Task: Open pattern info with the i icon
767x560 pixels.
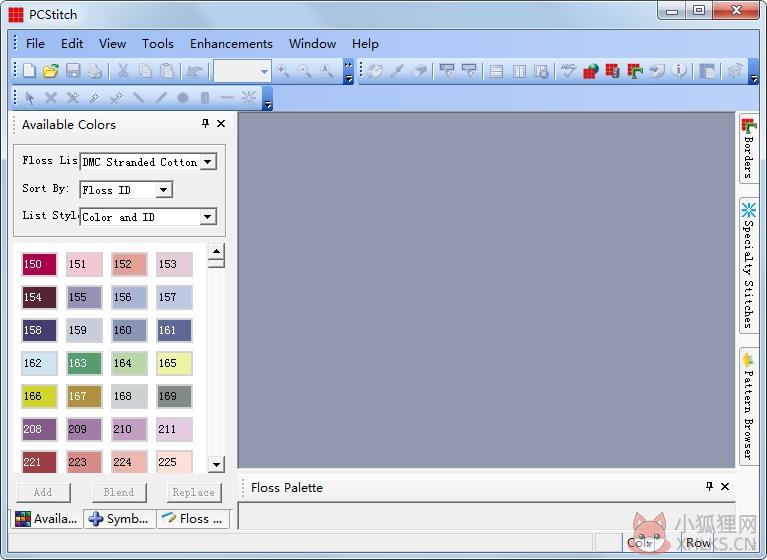Action: pos(679,71)
